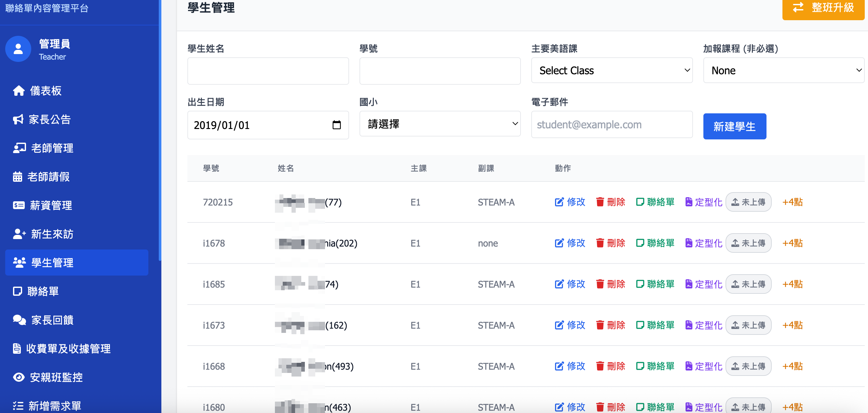868x413 pixels.
Task: Click the 薪資管理 payroll icon
Action: 19,205
